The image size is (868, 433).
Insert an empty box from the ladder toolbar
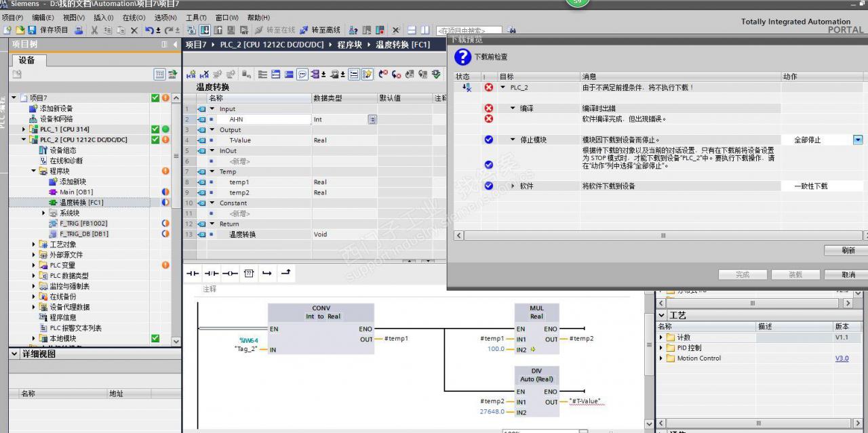coord(249,273)
